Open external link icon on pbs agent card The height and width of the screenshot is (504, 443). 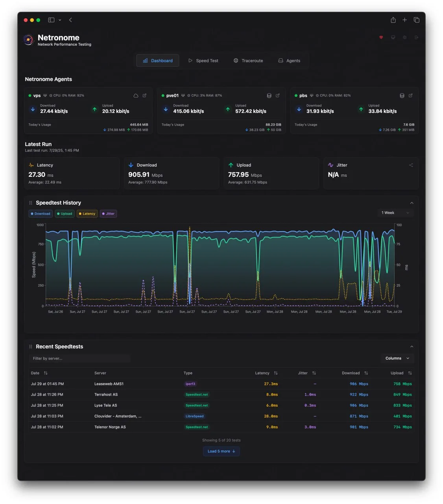pos(411,96)
